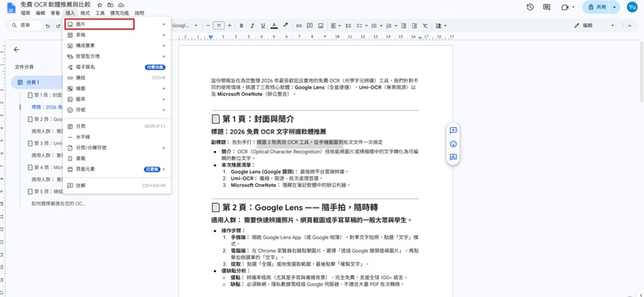Start a video meeting camera icon

(564, 7)
